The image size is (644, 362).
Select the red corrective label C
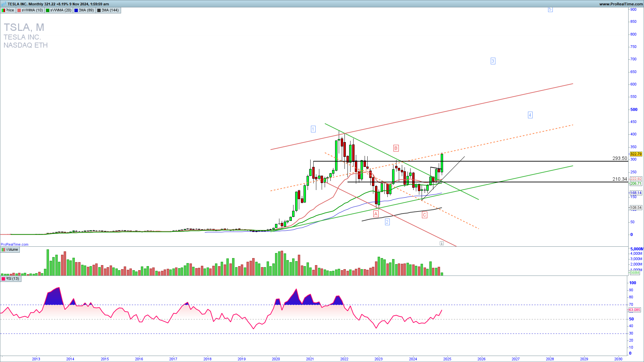(424, 215)
